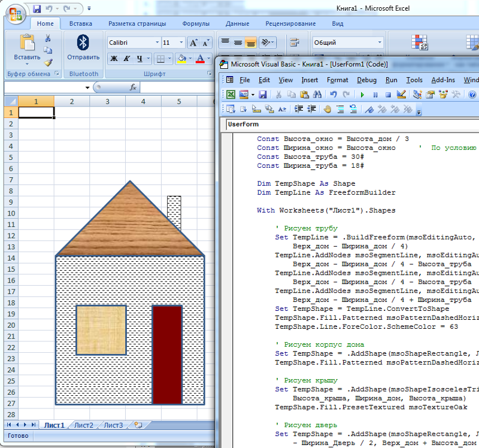The height and width of the screenshot is (448, 479).
Task: Switch to Формулы ribbon tab
Action: (x=196, y=23)
